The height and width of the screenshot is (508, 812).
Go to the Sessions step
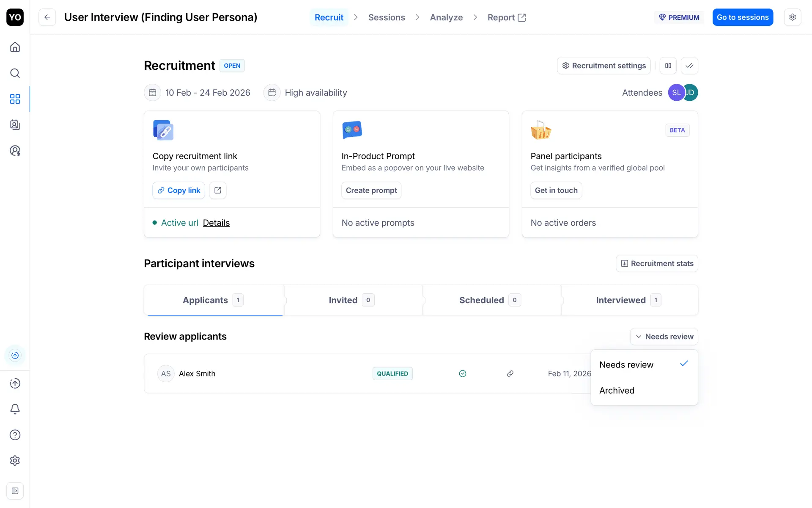(387, 17)
